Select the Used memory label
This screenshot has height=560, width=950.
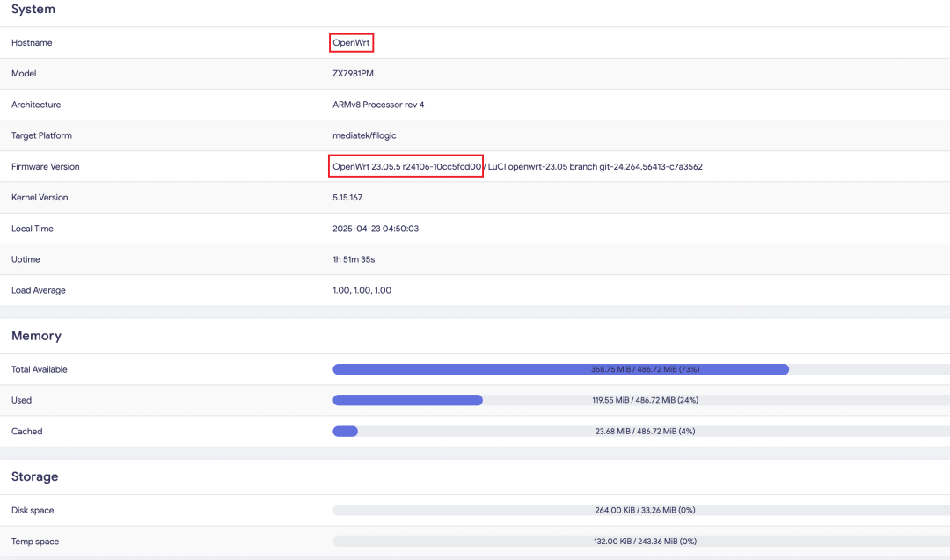point(21,400)
